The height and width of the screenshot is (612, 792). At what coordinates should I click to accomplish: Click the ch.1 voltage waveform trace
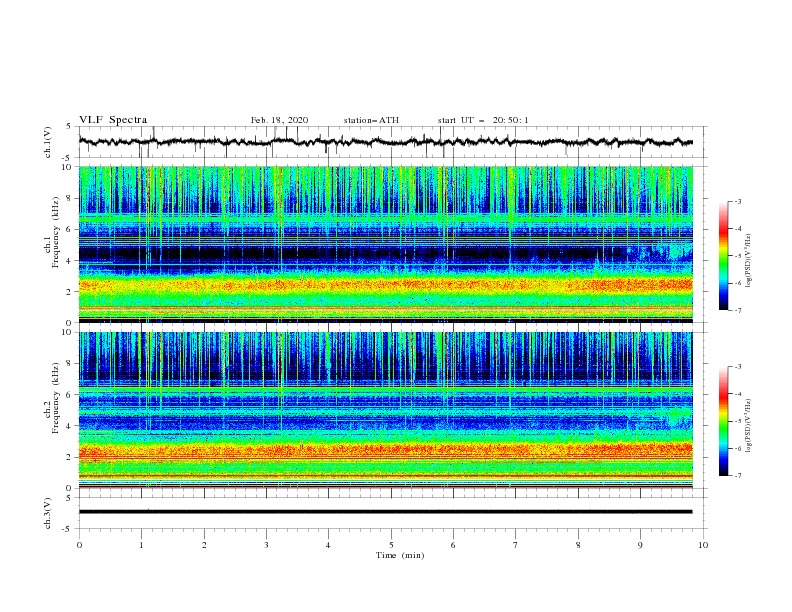click(x=385, y=142)
